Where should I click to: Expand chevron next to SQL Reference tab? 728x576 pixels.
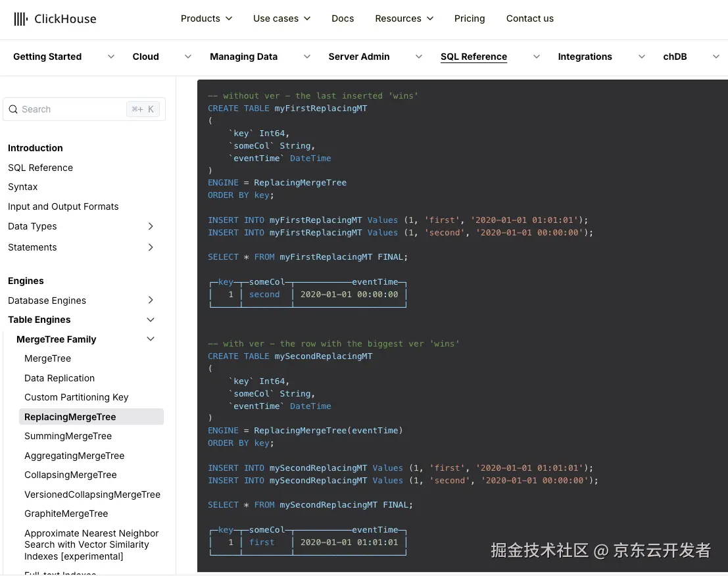536,57
